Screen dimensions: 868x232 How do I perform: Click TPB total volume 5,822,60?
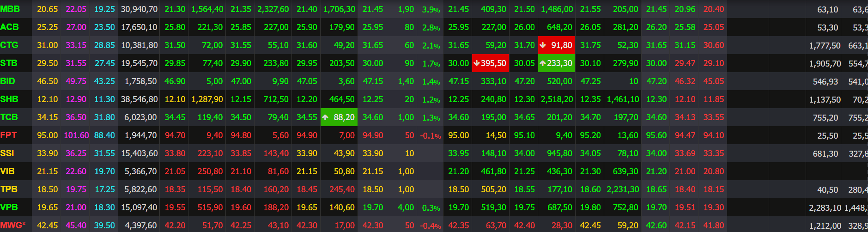coord(141,189)
